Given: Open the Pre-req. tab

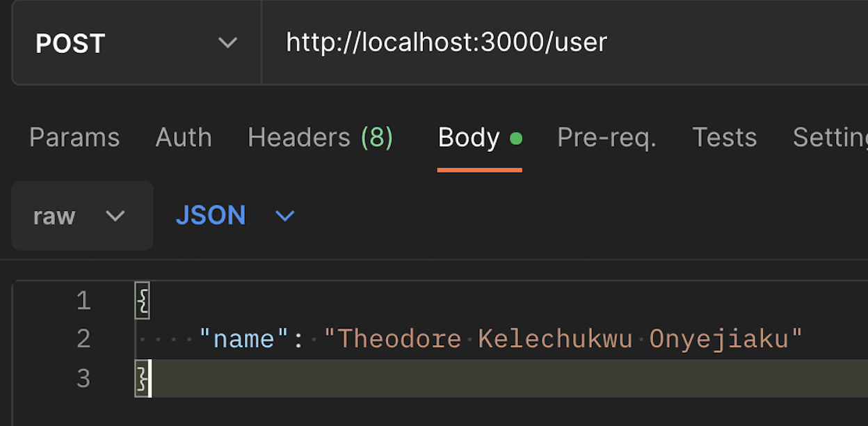Looking at the screenshot, I should [606, 138].
